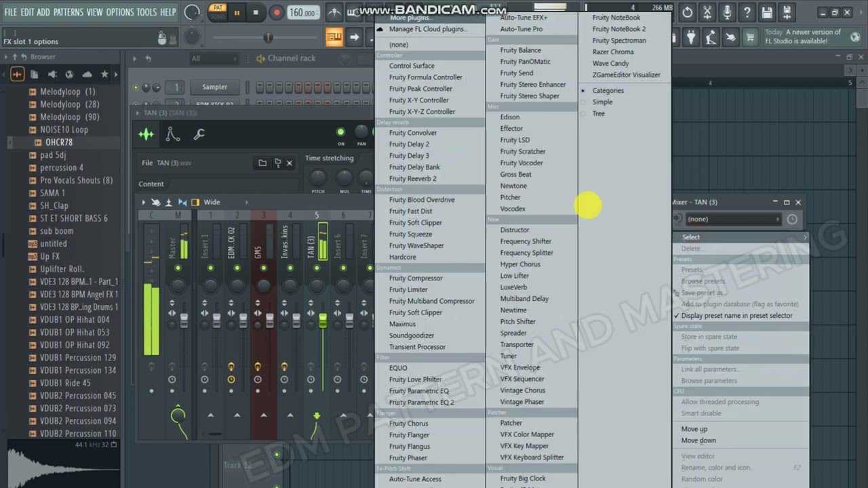This screenshot has width=868, height=488.
Task: Click the star favorites icon in the browser
Action: pos(104,74)
